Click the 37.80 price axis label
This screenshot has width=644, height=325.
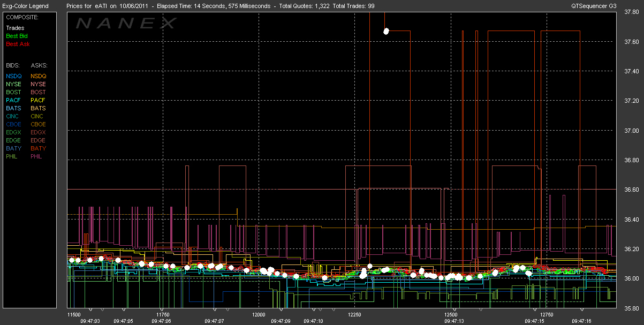click(x=632, y=12)
